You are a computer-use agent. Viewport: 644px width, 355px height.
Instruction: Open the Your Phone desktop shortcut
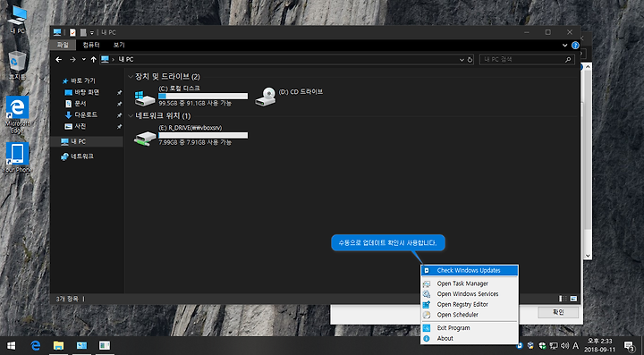point(17,157)
